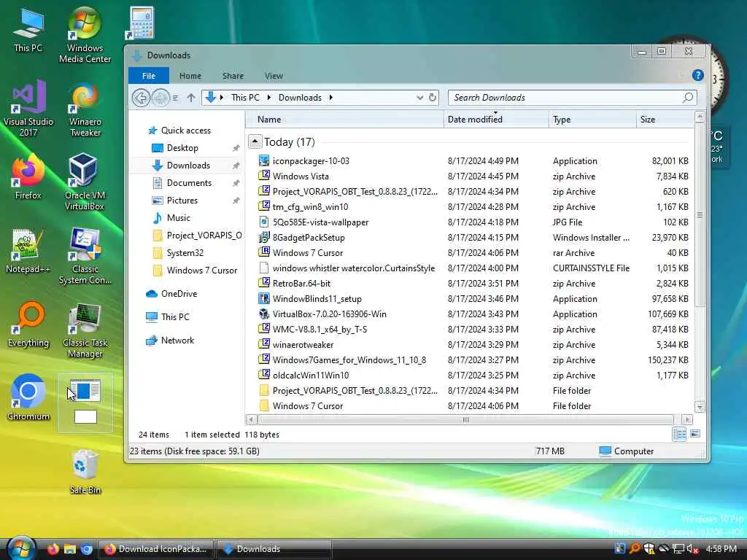Open Oracle VM VirtualBox shortcut
This screenshot has width=747, height=560.
tap(85, 181)
